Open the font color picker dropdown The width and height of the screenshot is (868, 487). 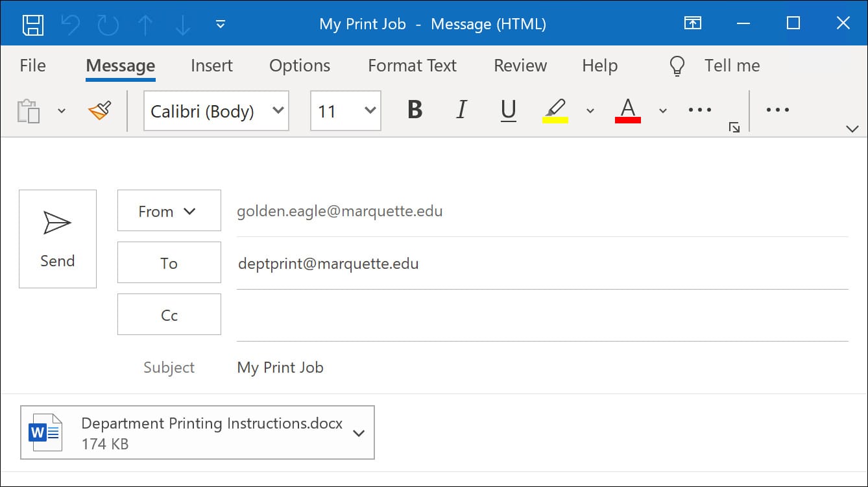(662, 110)
